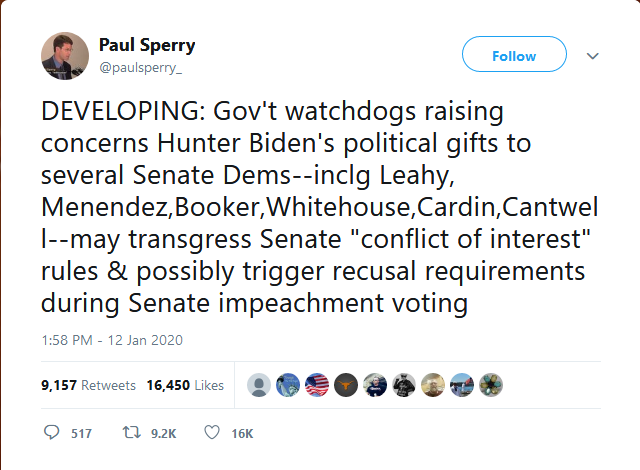This screenshot has width=640, height=470.
Task: Click the last flower-pattern liker avatar
Action: click(x=491, y=385)
